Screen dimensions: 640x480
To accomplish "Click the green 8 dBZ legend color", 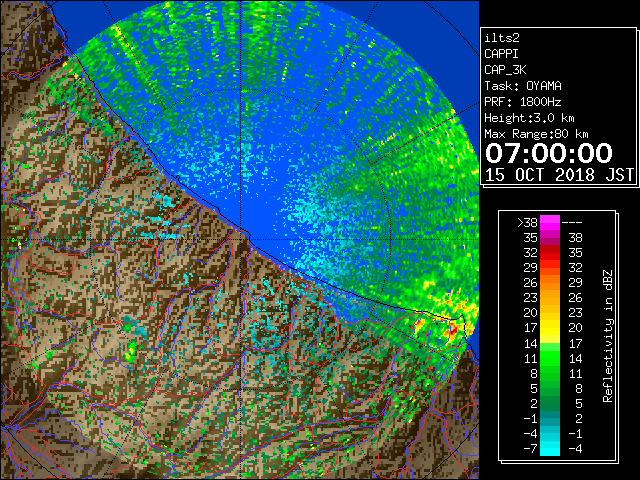I will tap(550, 373).
